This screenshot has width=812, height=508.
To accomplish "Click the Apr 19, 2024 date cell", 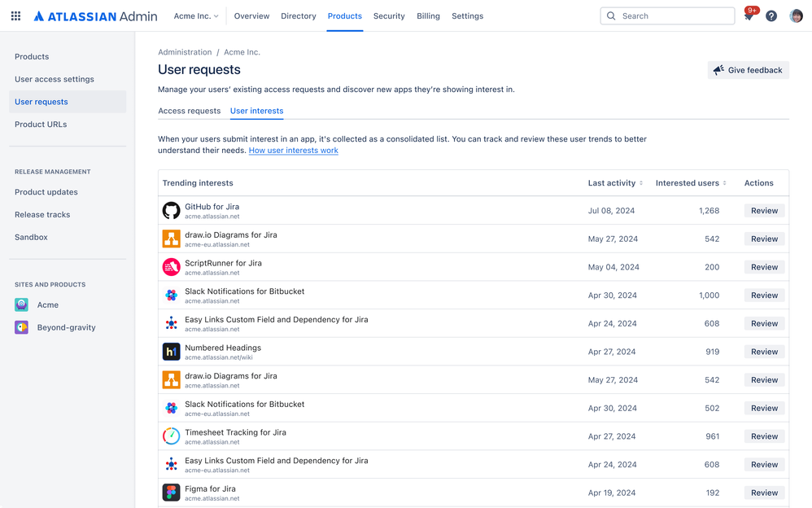I will point(612,493).
